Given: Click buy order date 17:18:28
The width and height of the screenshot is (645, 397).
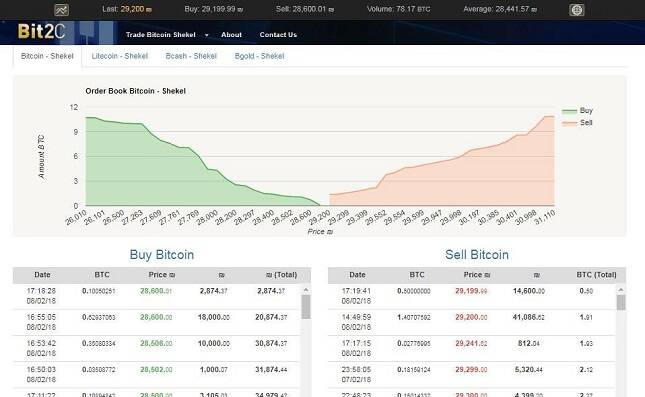Looking at the screenshot, I should [x=41, y=291].
